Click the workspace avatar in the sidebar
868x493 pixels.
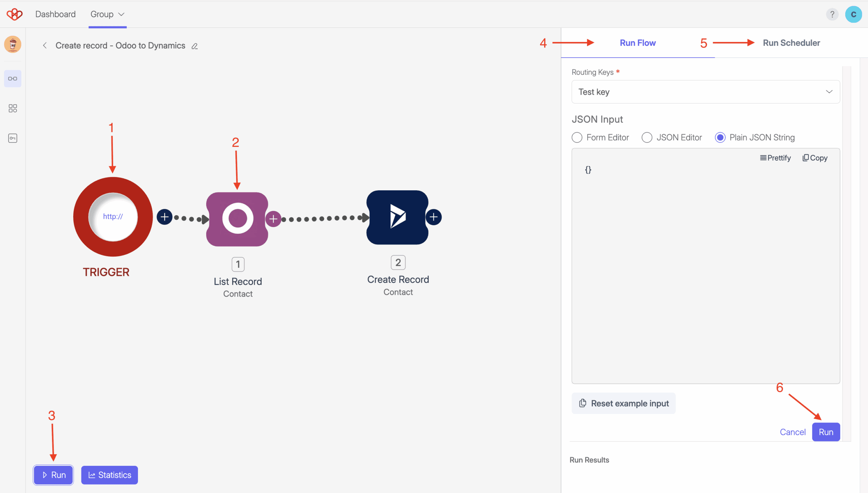[x=13, y=44]
